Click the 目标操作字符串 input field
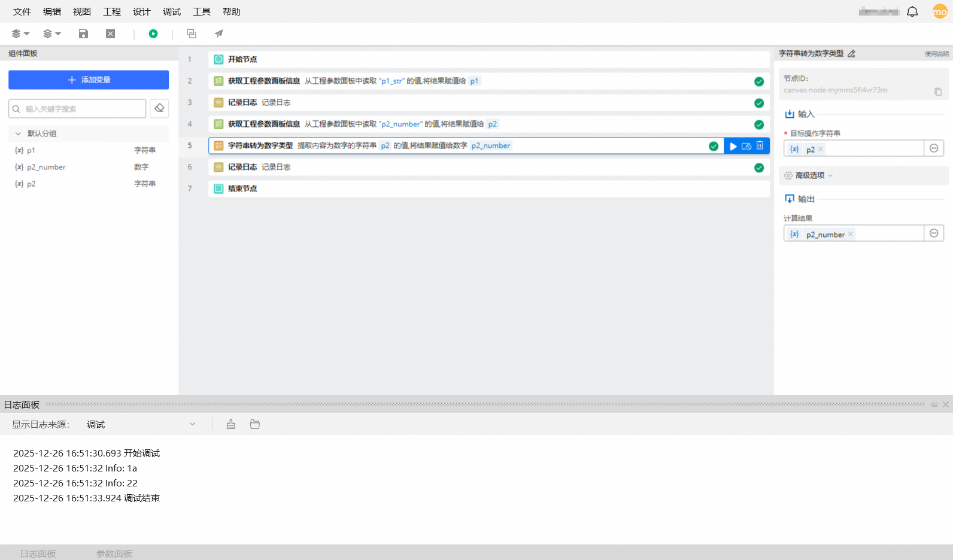 [x=854, y=148]
